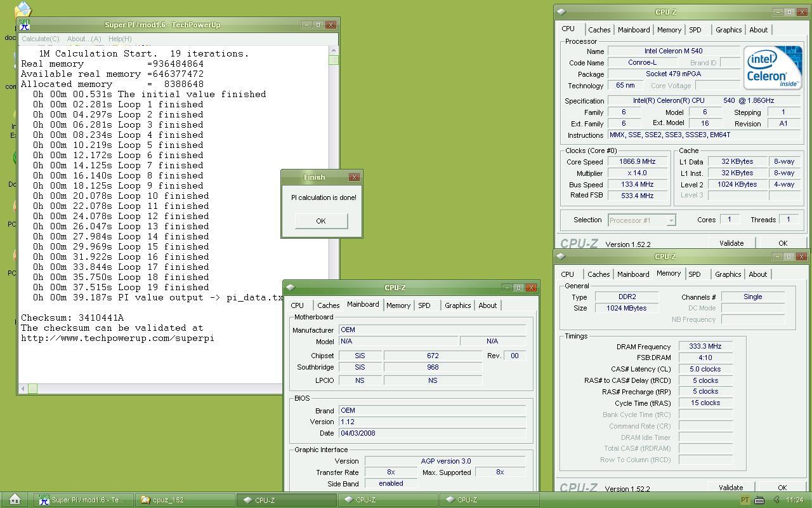Click Super PI horizontal scrollbar left arrow
Image resolution: width=812 pixels, height=508 pixels.
point(23,389)
